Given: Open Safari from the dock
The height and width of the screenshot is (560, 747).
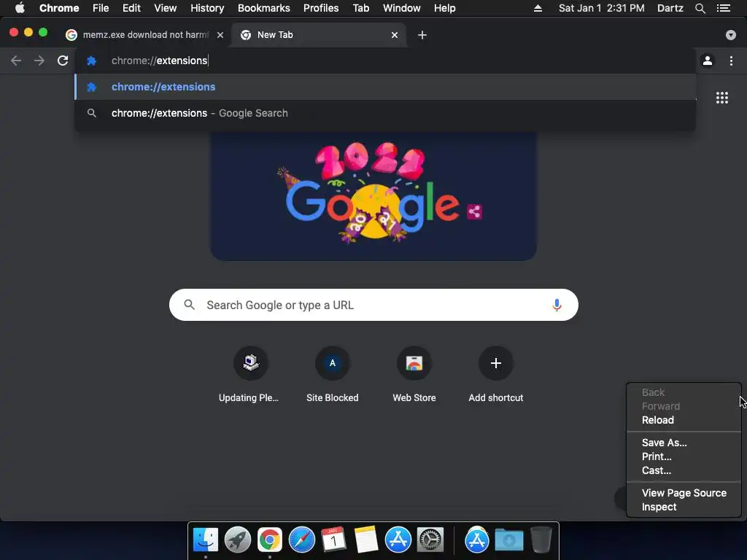Looking at the screenshot, I should [301, 540].
